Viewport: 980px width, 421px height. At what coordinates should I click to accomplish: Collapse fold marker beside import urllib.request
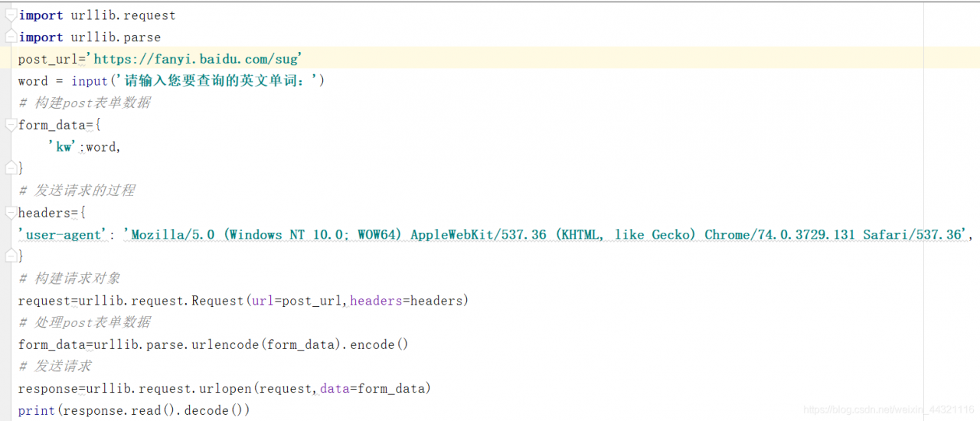click(x=10, y=15)
